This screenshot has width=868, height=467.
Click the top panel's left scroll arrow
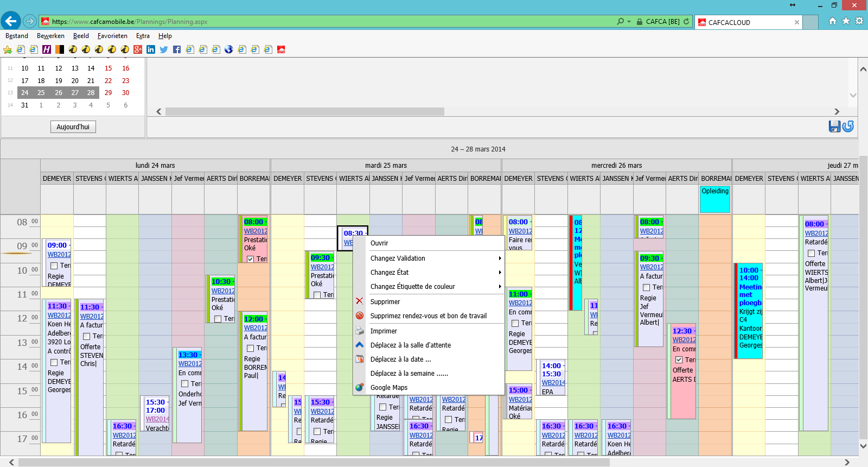pos(159,111)
